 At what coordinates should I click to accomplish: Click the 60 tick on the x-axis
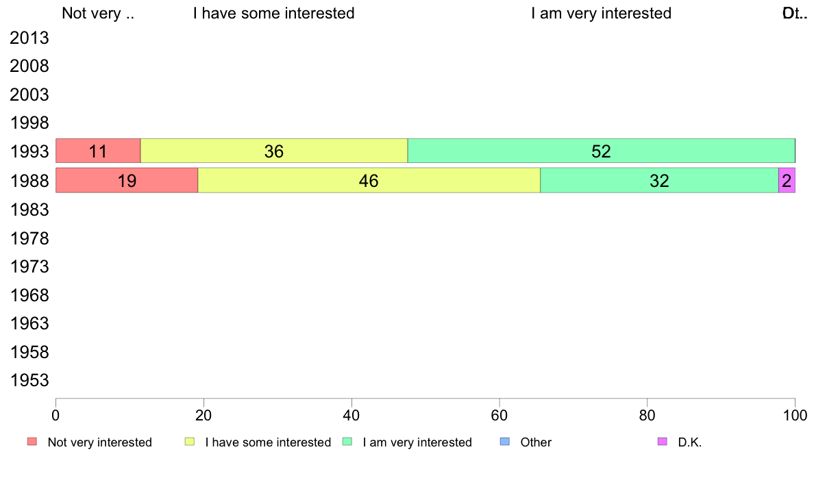pyautogui.click(x=500, y=415)
